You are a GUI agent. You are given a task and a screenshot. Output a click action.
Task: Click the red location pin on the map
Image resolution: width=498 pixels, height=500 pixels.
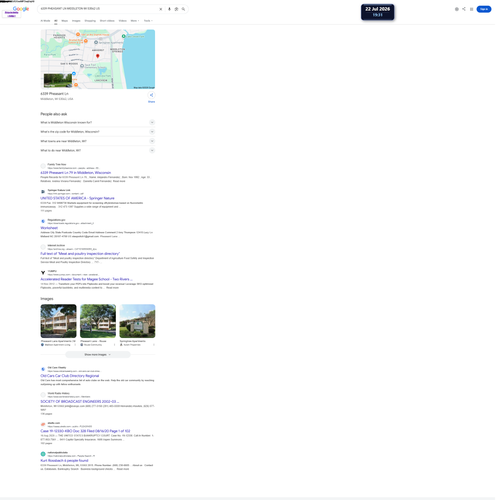(x=98, y=56)
